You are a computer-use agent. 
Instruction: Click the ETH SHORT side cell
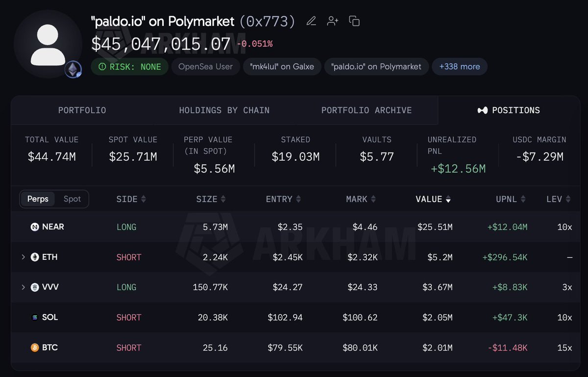click(x=129, y=257)
